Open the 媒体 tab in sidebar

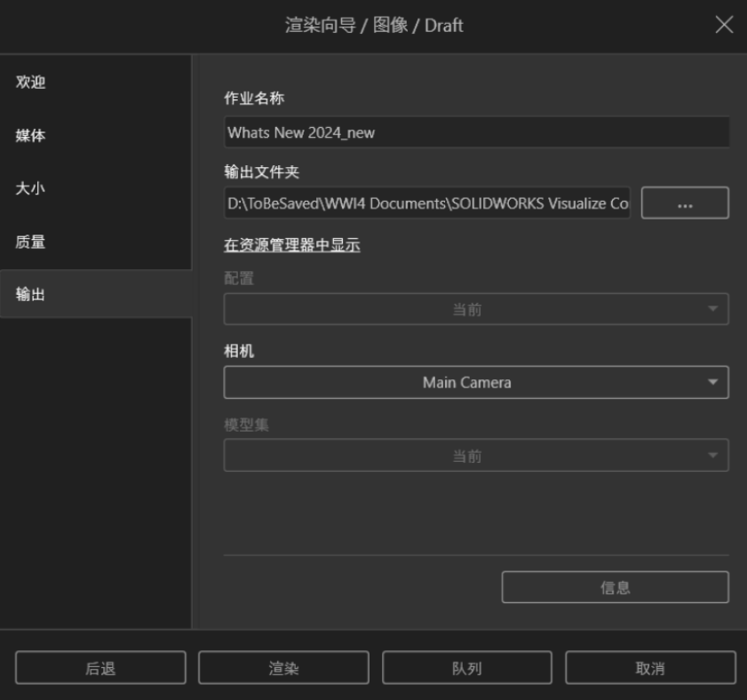31,136
